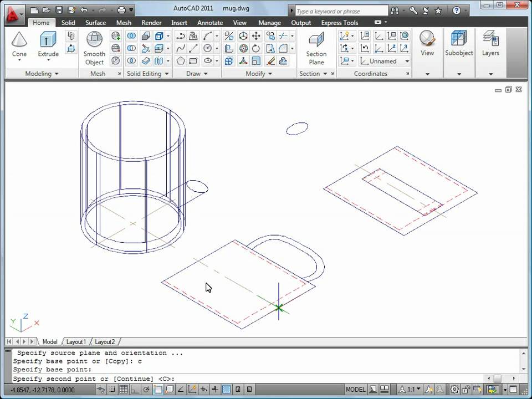Select the Spline draw tool
The image size is (532, 399).
(180, 48)
